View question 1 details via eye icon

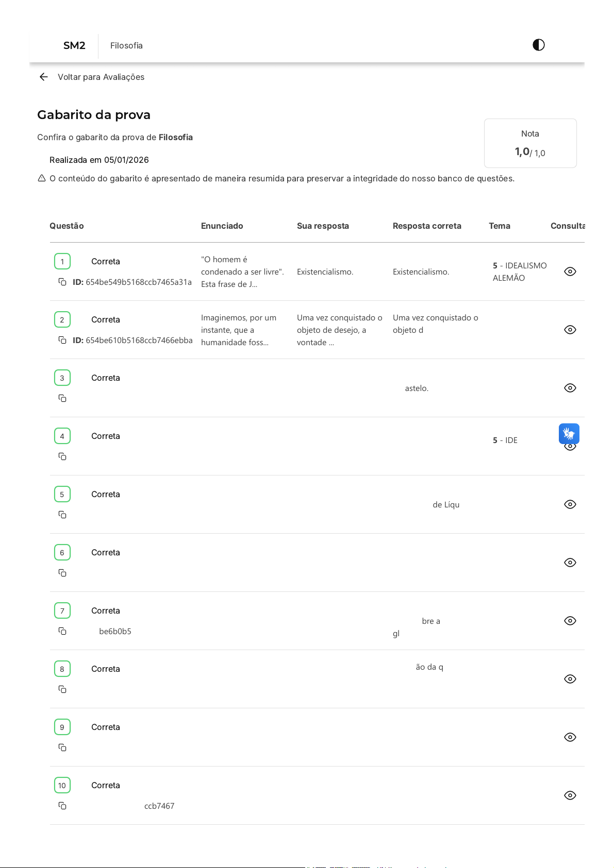click(570, 271)
